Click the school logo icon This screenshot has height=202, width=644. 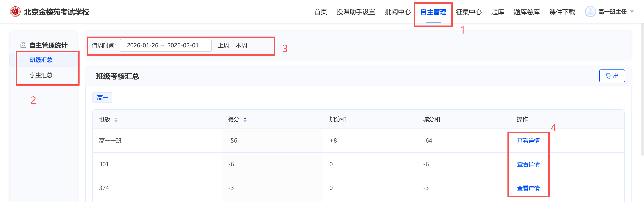click(15, 12)
